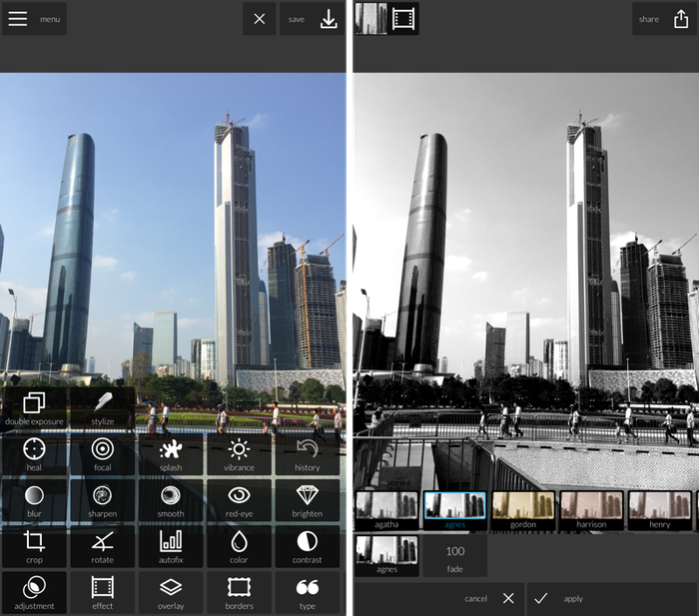This screenshot has height=616, width=699.
Task: Select the harrison effect thumbnail
Action: click(591, 510)
